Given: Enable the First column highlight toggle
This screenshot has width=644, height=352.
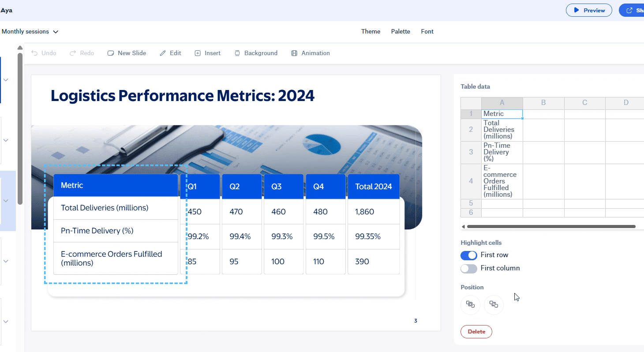Looking at the screenshot, I should [468, 269].
